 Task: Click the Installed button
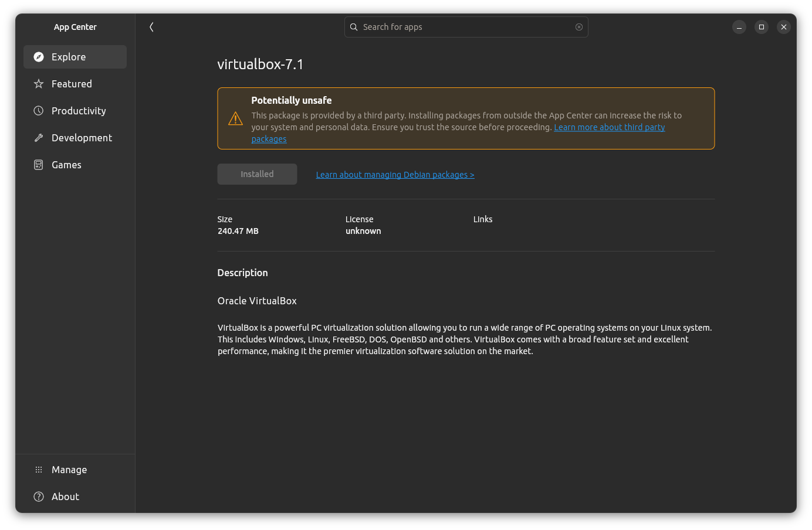tap(257, 174)
